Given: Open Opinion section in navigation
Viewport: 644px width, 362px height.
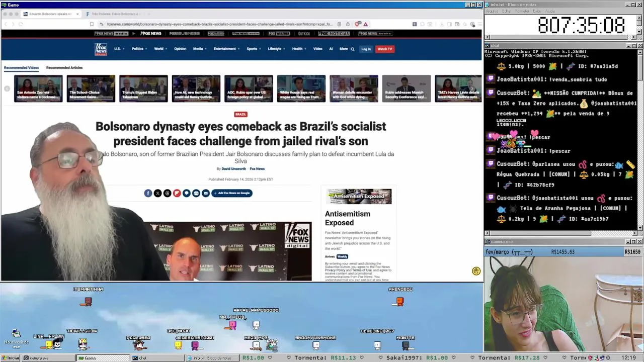Looking at the screenshot, I should [180, 49].
